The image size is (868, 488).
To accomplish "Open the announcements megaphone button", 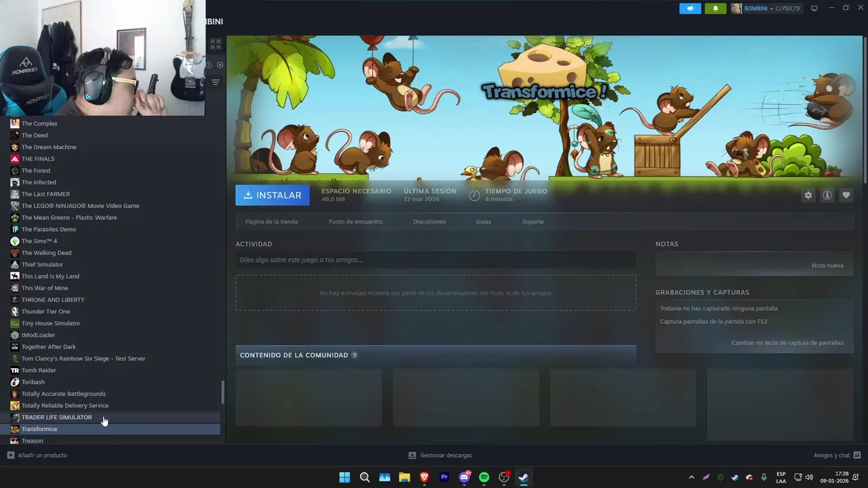I will pos(690,8).
